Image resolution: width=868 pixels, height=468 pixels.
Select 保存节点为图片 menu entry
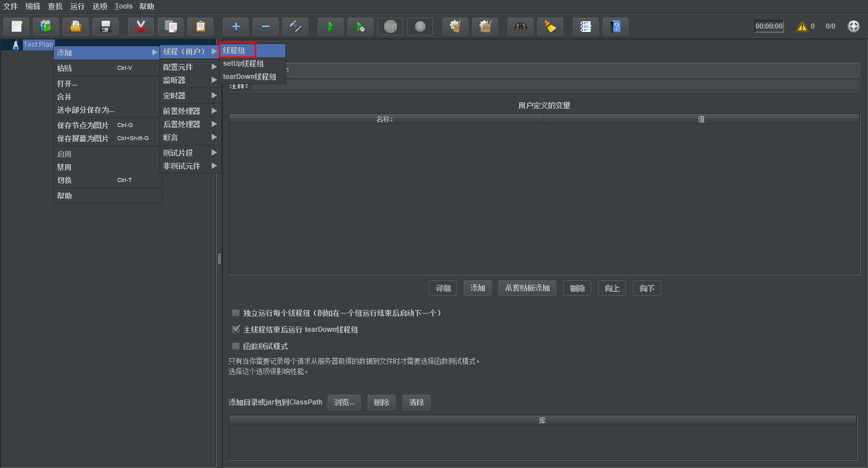coord(107,125)
